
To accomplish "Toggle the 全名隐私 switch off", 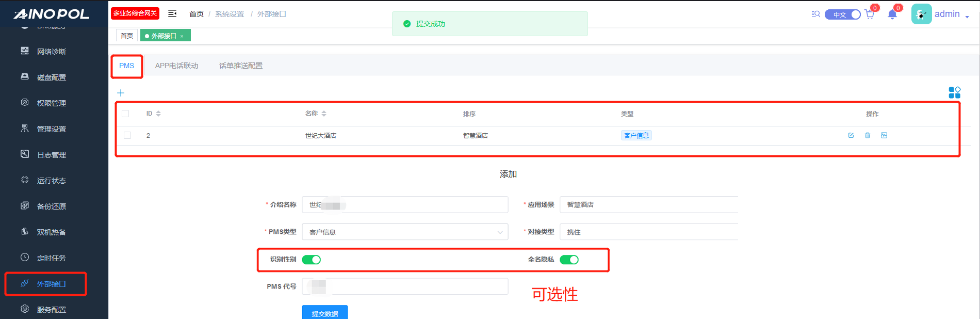I will tap(569, 260).
